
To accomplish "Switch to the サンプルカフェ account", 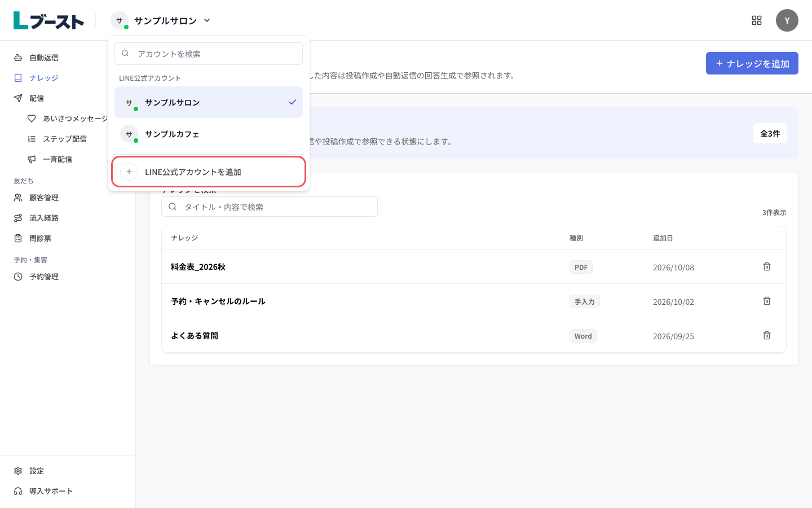I will pyautogui.click(x=209, y=134).
